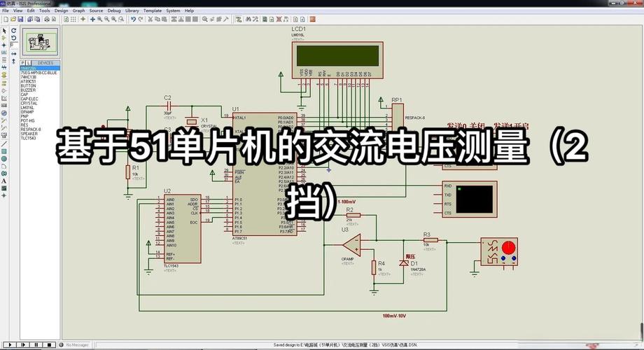Select SPEAKER in device list
The image size is (644, 350).
click(29, 134)
